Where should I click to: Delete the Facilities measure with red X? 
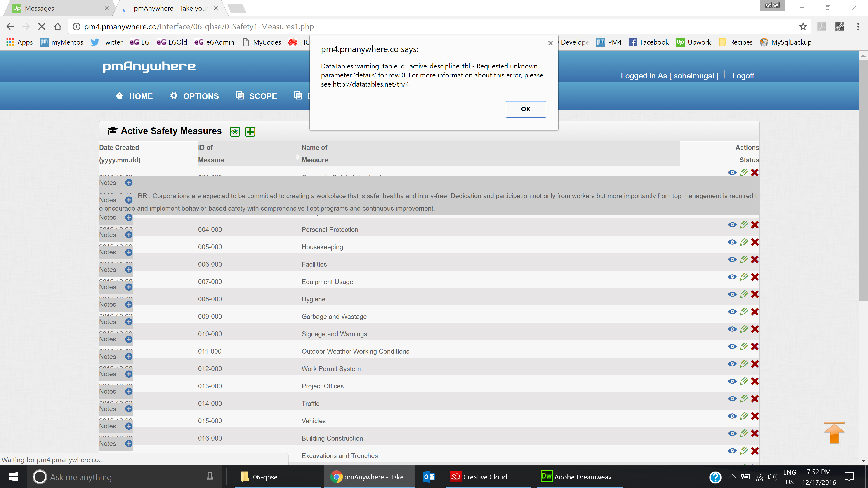click(755, 260)
